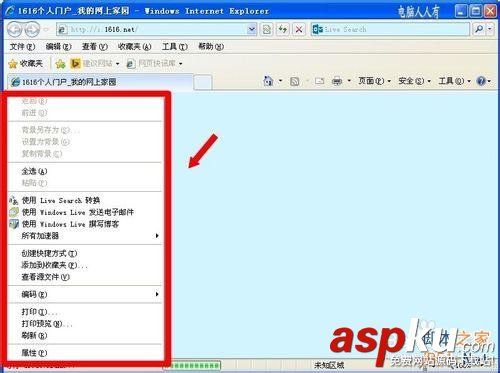Image resolution: width=500 pixels, height=373 pixels.
Task: Expand the 编码(E) submenu
Action: coord(85,294)
